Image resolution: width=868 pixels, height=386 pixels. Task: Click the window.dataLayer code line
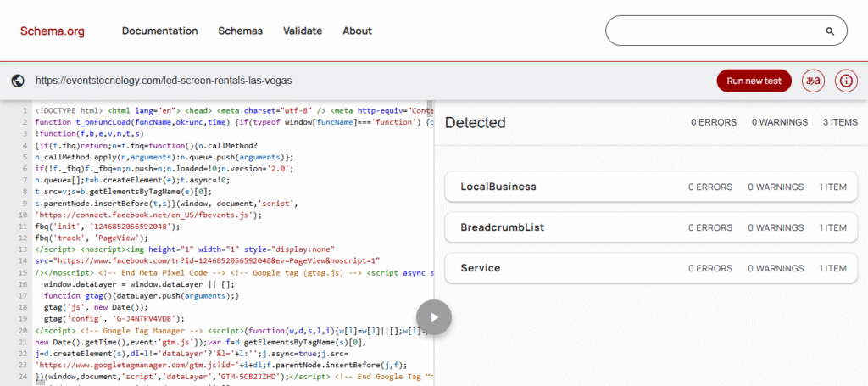pyautogui.click(x=139, y=285)
